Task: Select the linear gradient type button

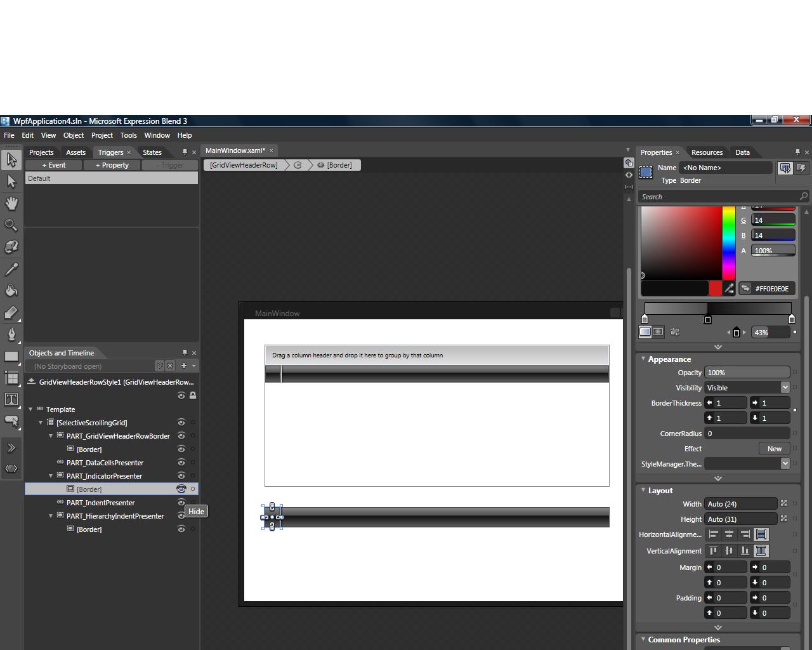Action: [x=645, y=332]
